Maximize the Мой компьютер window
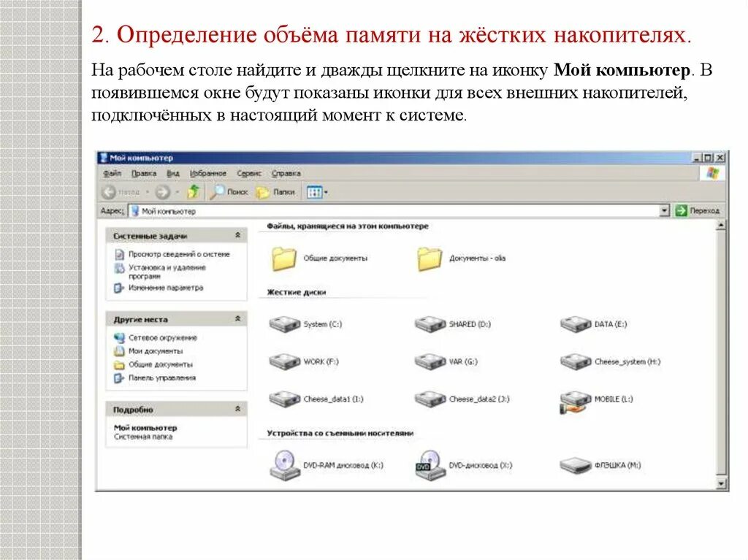 point(709,158)
